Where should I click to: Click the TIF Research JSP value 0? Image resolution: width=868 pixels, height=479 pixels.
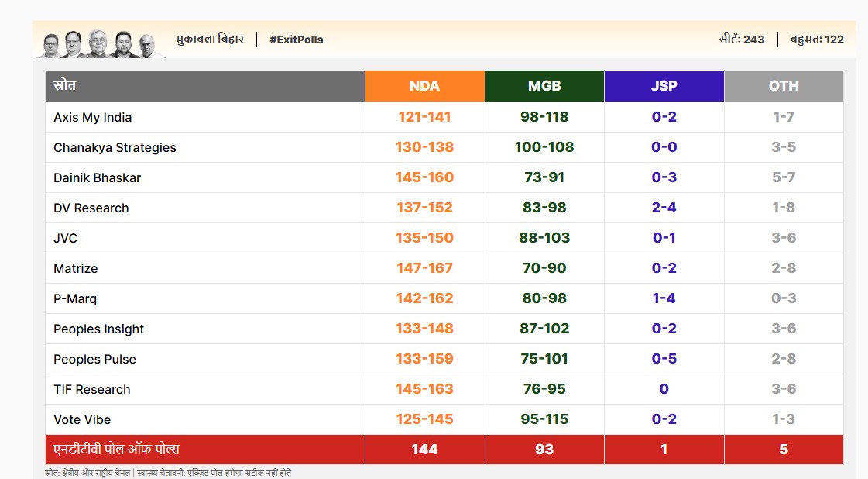664,389
